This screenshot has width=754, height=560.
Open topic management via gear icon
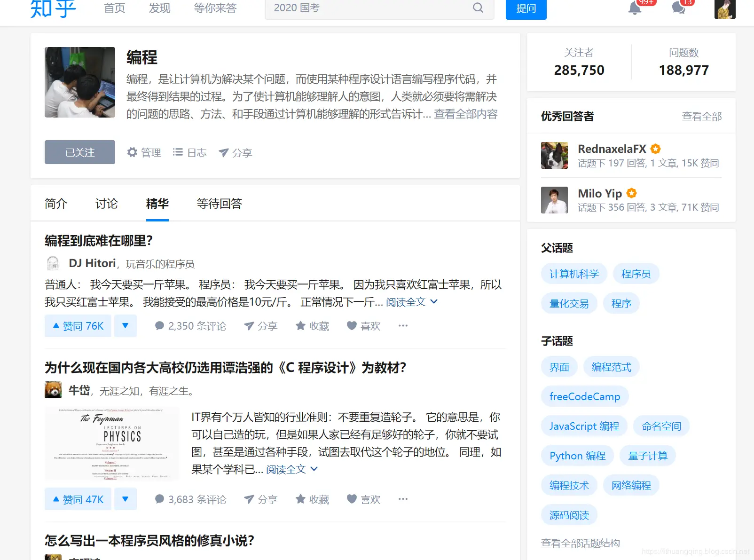pyautogui.click(x=144, y=152)
